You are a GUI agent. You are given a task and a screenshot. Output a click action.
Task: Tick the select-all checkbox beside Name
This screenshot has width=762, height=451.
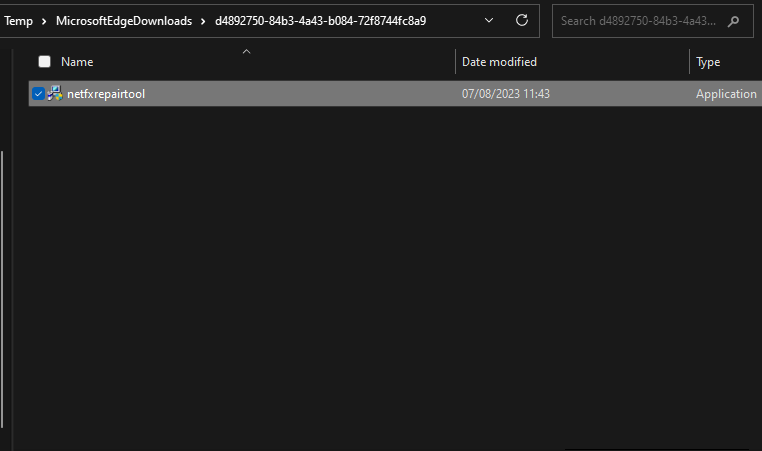click(x=44, y=62)
